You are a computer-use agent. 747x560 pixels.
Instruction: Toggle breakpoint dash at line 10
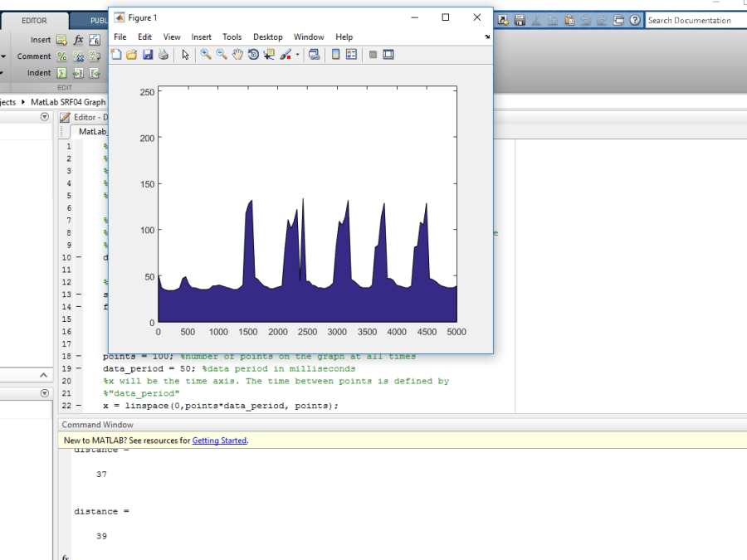click(79, 257)
